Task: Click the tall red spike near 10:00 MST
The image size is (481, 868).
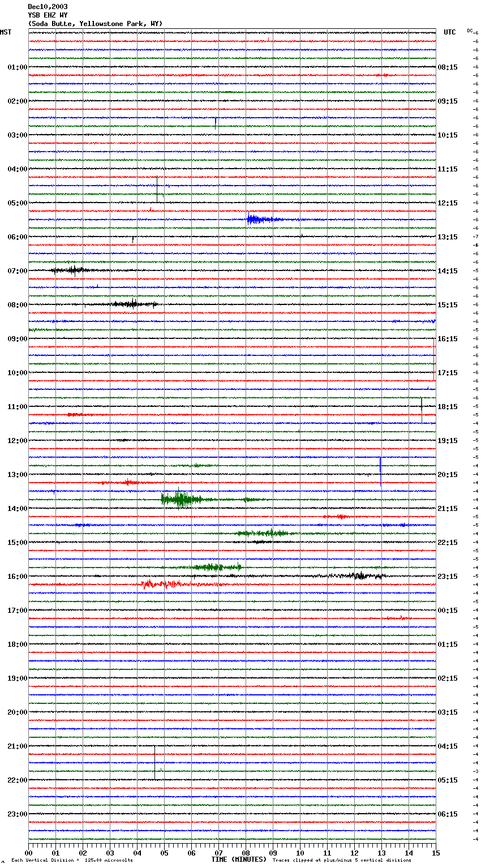Action: pyautogui.click(x=434, y=360)
